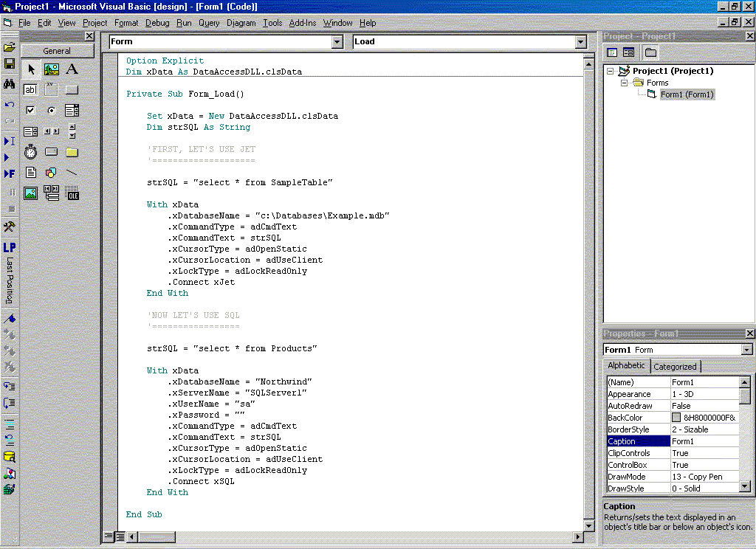Select the VScrollBar control tool
The image size is (756, 549).
coord(72,131)
